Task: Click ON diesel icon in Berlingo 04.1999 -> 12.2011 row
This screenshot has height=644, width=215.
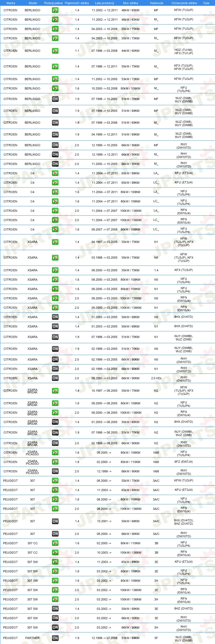Action: (x=55, y=135)
